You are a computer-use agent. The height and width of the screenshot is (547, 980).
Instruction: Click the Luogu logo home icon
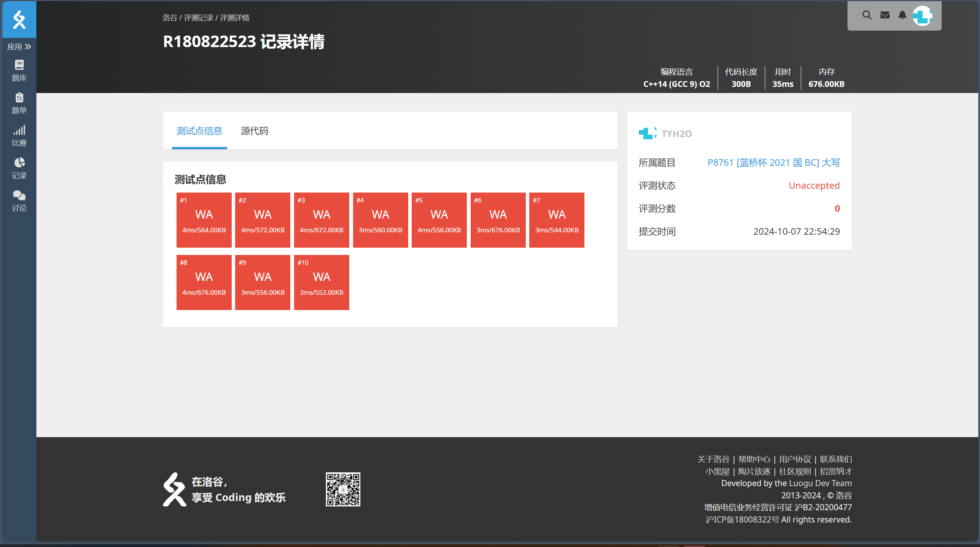tap(19, 19)
